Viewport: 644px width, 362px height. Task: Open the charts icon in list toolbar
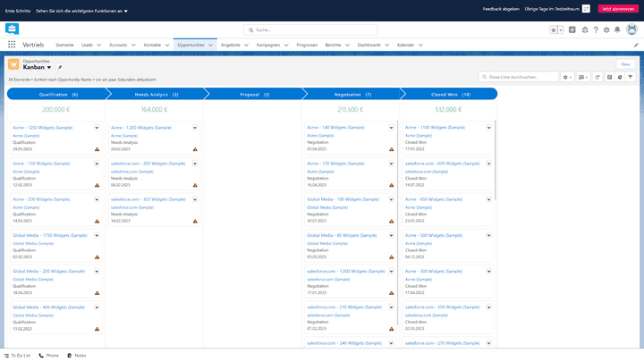click(x=620, y=77)
